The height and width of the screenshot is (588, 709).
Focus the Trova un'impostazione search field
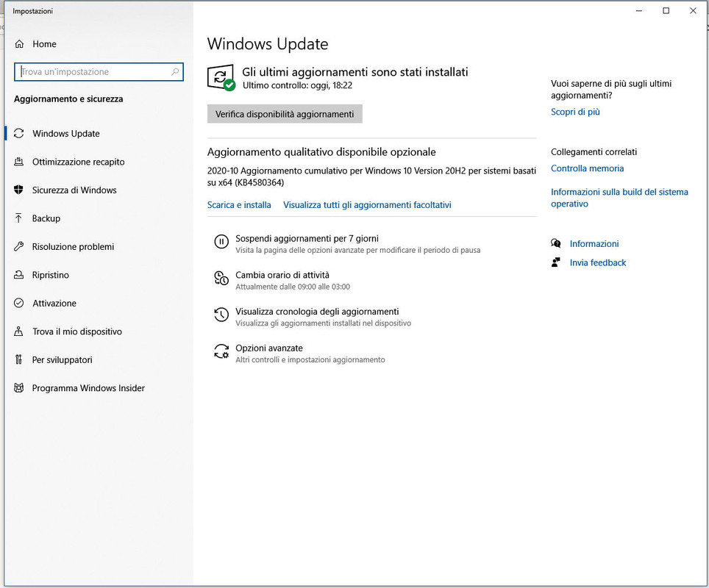[99, 71]
